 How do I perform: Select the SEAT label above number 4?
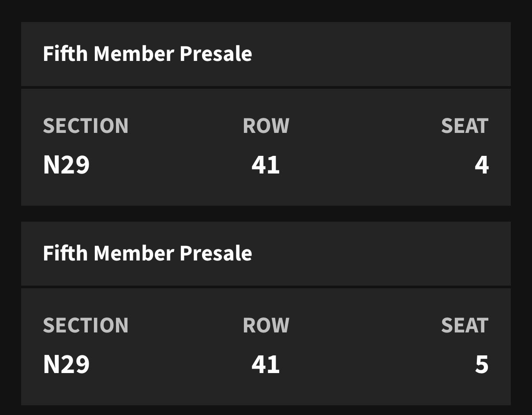pyautogui.click(x=465, y=126)
